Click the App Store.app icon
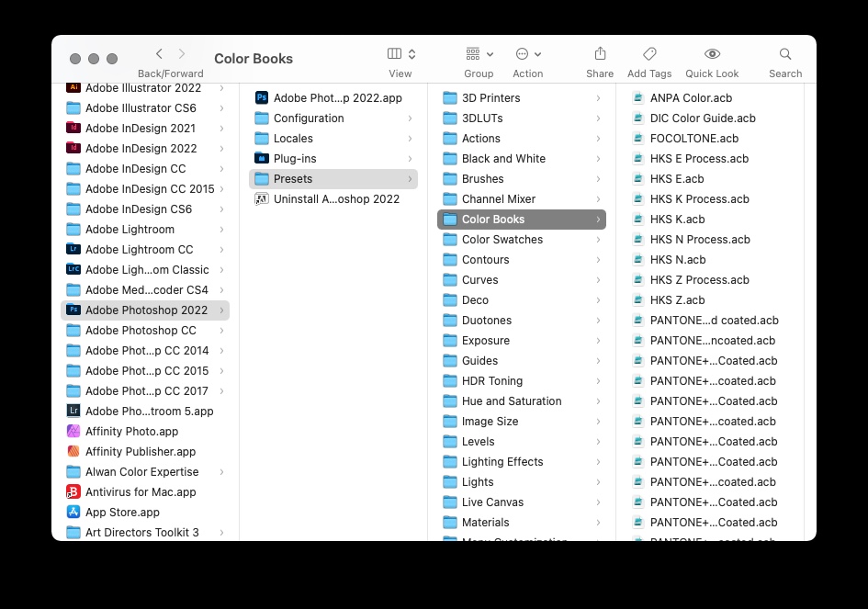This screenshot has height=609, width=868. (73, 513)
